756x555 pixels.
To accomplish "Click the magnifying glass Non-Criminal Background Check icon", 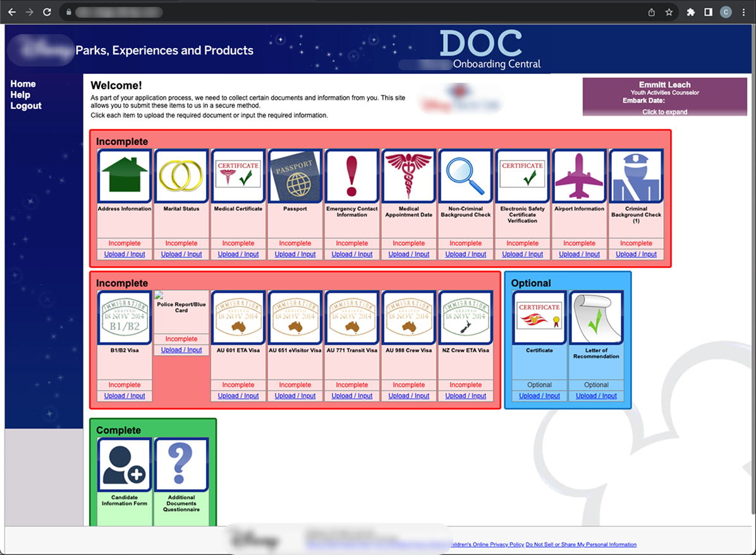I will click(x=466, y=176).
